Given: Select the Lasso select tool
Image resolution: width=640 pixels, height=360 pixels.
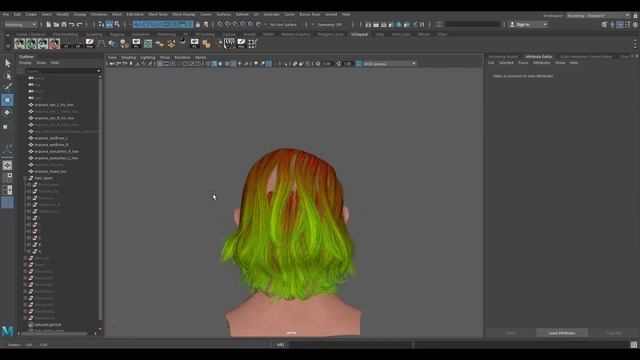Looking at the screenshot, I should pyautogui.click(x=7, y=76).
